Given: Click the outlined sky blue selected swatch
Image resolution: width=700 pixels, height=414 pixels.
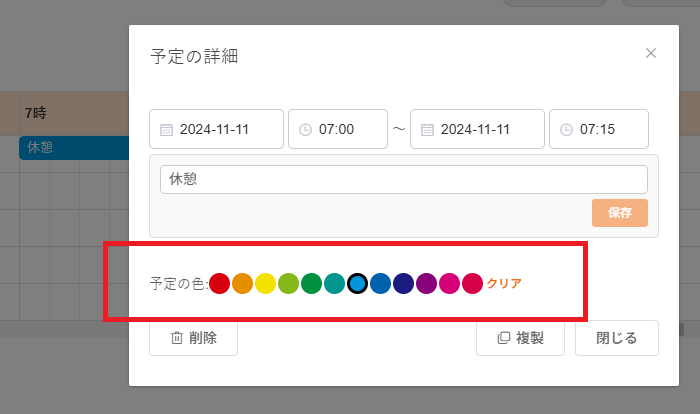Looking at the screenshot, I should (x=358, y=283).
